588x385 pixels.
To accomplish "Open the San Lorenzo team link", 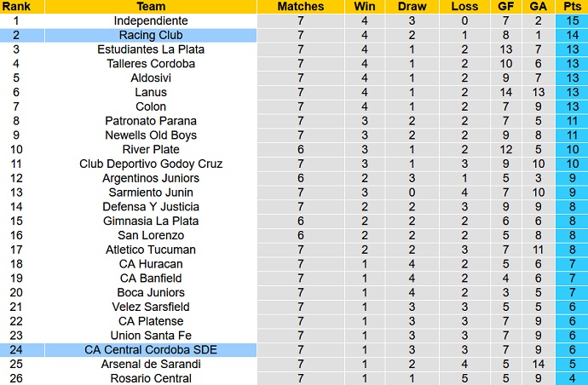I will pyautogui.click(x=150, y=235).
